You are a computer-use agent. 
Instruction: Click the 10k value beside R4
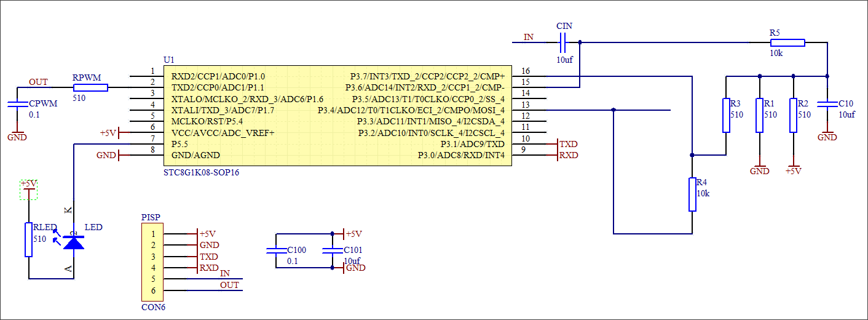pyautogui.click(x=703, y=194)
